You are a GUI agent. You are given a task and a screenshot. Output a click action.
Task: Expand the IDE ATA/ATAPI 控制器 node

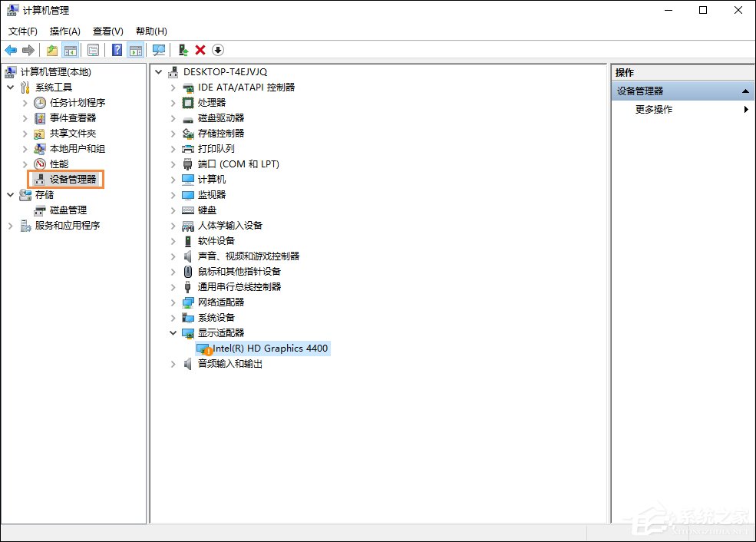pyautogui.click(x=172, y=87)
